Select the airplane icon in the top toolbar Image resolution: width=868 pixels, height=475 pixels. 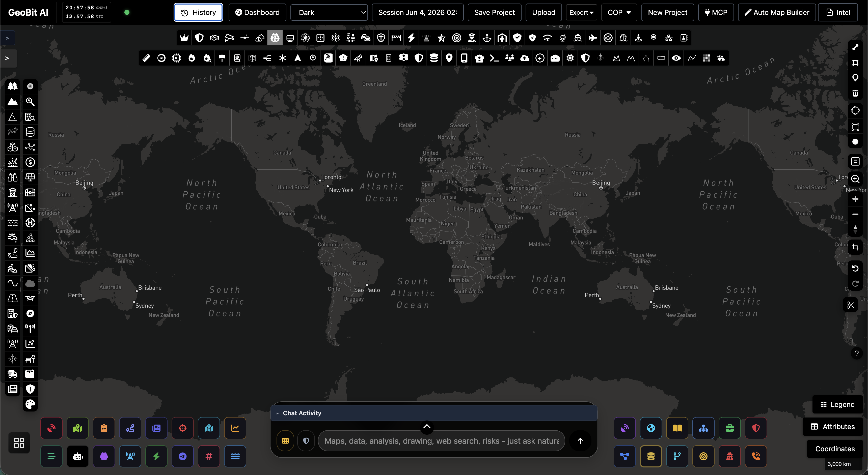pos(593,38)
